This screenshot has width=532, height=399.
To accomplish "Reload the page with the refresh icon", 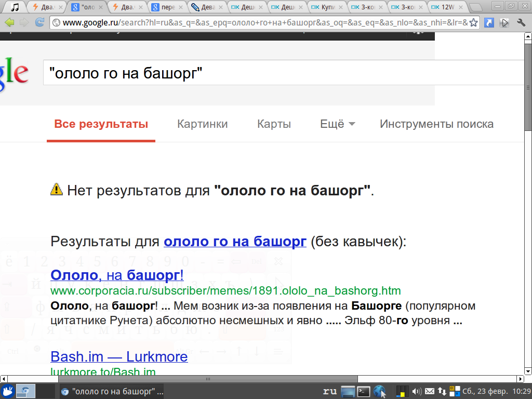I will point(39,23).
